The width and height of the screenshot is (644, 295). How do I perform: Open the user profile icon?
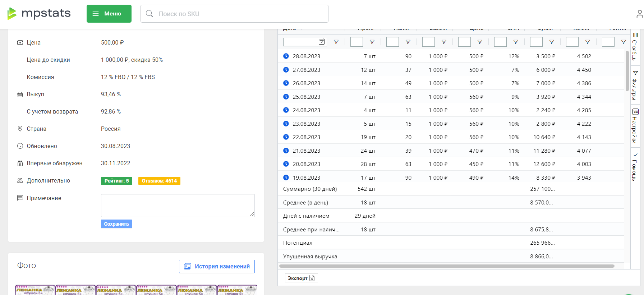(x=639, y=14)
